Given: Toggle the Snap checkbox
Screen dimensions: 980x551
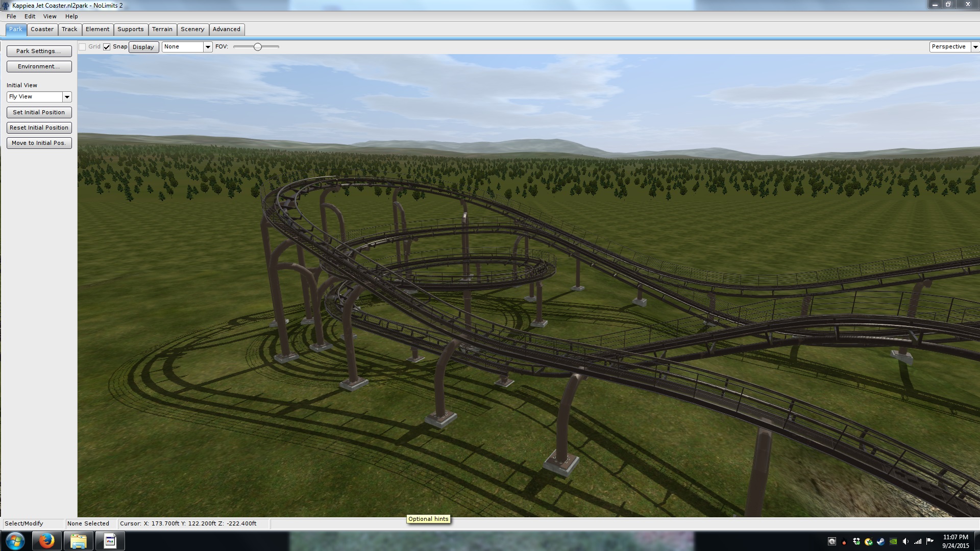Looking at the screenshot, I should click(107, 47).
